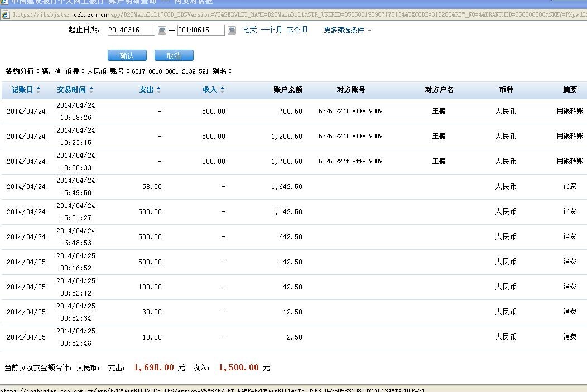Click the start date field 20140316

[131, 30]
